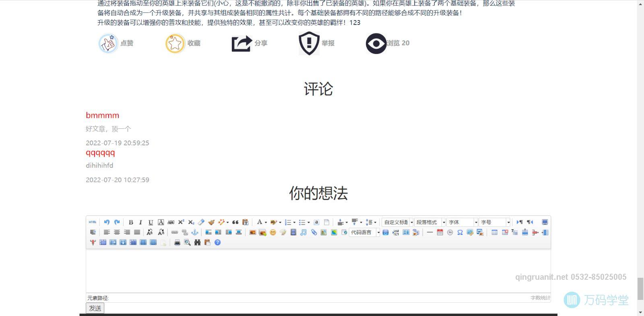This screenshot has width=644, height=316.
Task: Click the eraser clear-format icon
Action: (x=201, y=222)
